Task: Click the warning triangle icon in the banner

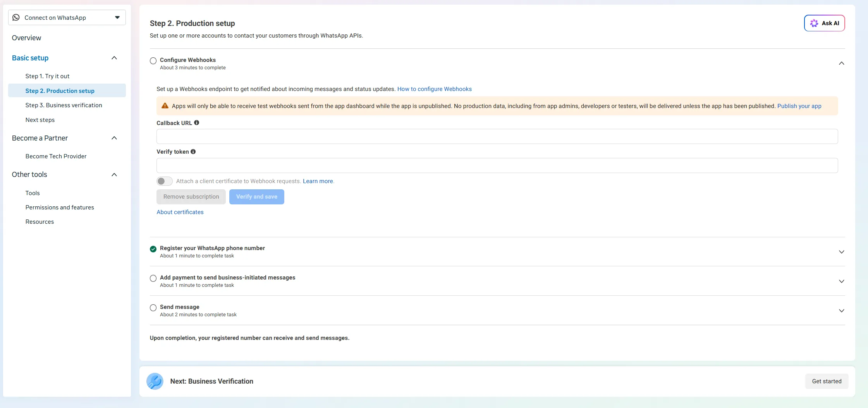Action: [165, 106]
